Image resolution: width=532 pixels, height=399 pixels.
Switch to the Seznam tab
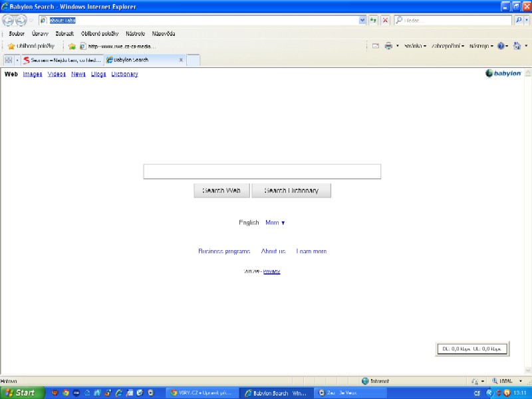(63, 60)
